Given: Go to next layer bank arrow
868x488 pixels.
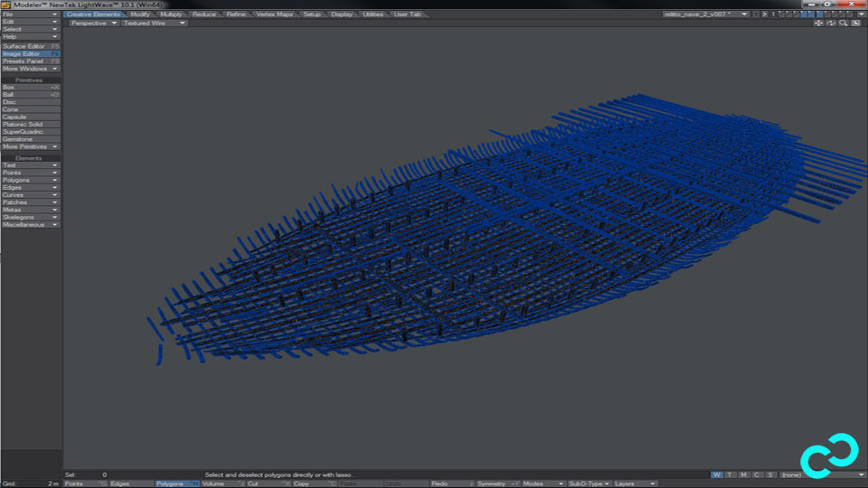Looking at the screenshot, I should click(765, 14).
